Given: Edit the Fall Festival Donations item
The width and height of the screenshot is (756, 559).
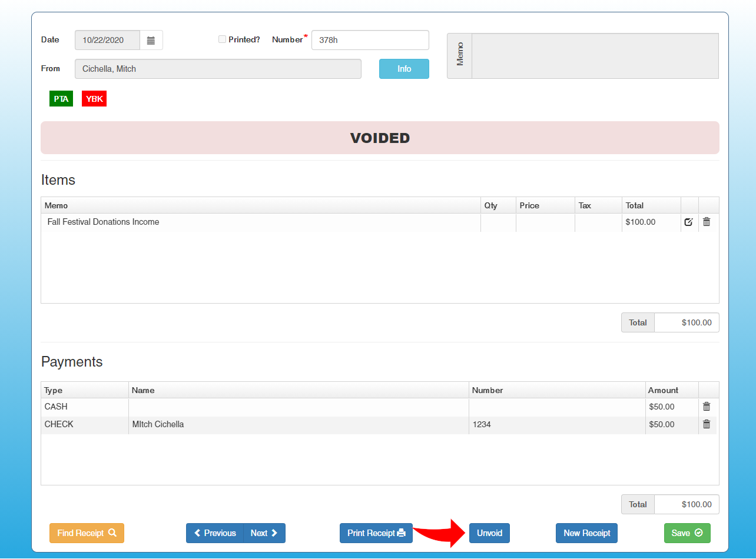Looking at the screenshot, I should tap(689, 222).
